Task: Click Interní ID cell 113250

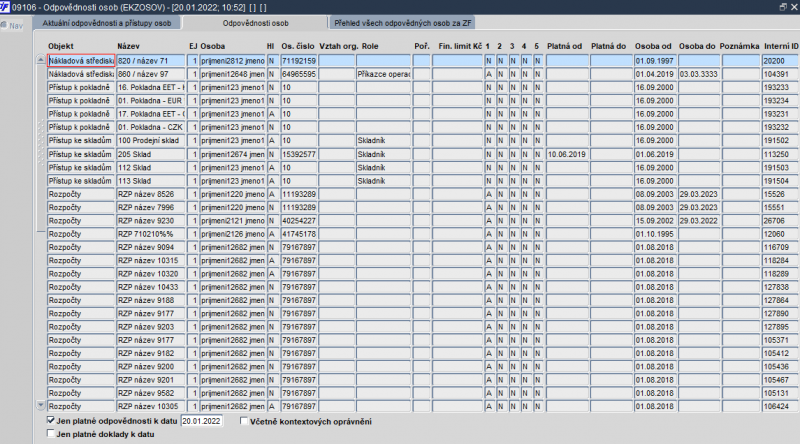Action: 781,154
